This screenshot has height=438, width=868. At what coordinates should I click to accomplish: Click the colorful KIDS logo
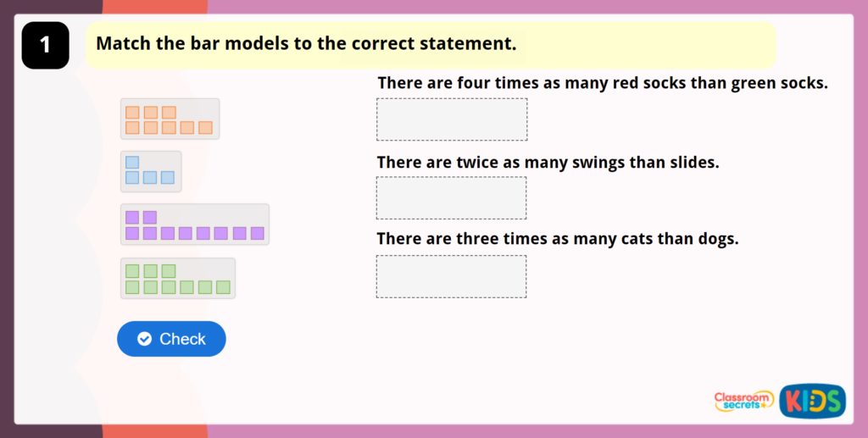pos(812,401)
